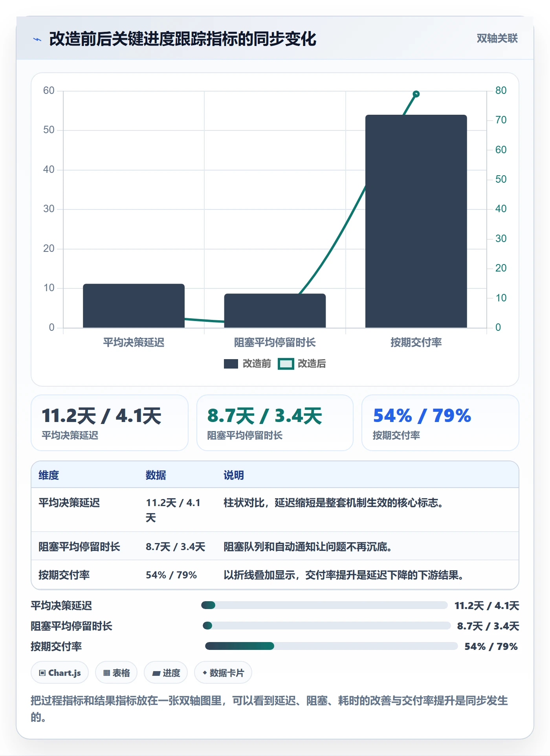
Task: Click the 8.7天 / 3.4天 value in the table
Action: pyautogui.click(x=176, y=547)
